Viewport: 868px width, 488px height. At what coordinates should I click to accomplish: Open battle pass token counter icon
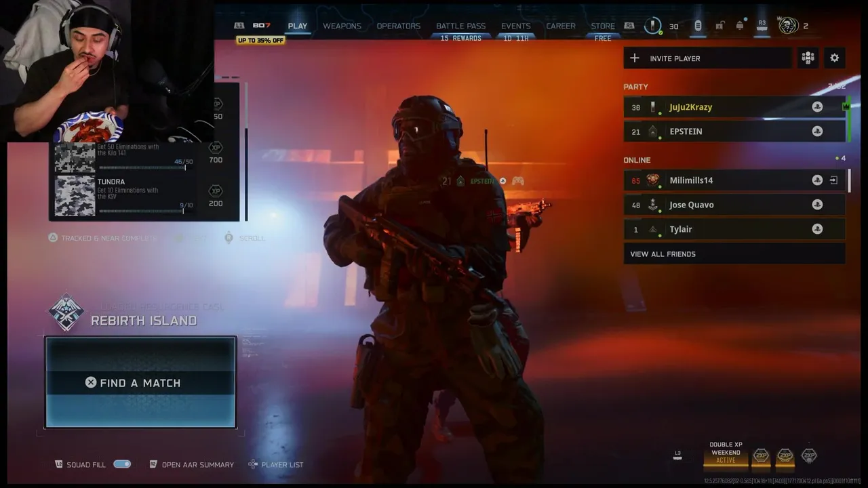tap(652, 26)
